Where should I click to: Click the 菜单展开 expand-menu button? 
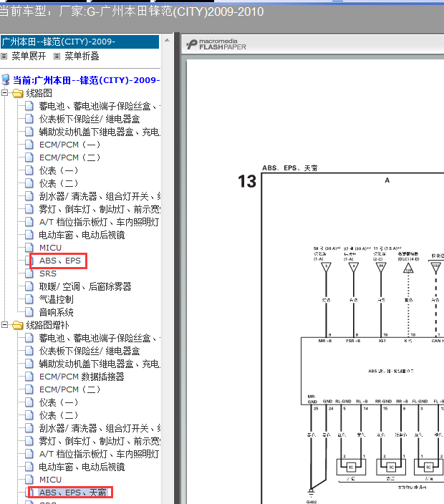tap(29, 57)
